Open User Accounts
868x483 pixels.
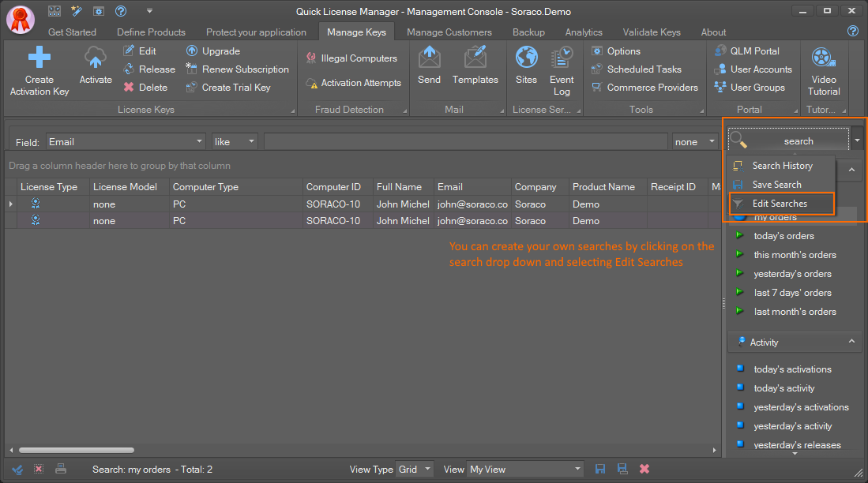coord(753,69)
